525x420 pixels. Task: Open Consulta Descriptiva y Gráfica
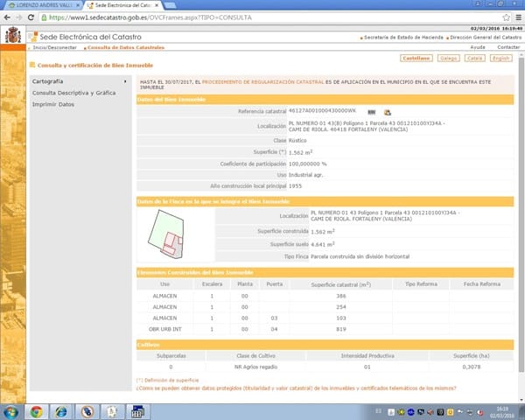(74, 93)
